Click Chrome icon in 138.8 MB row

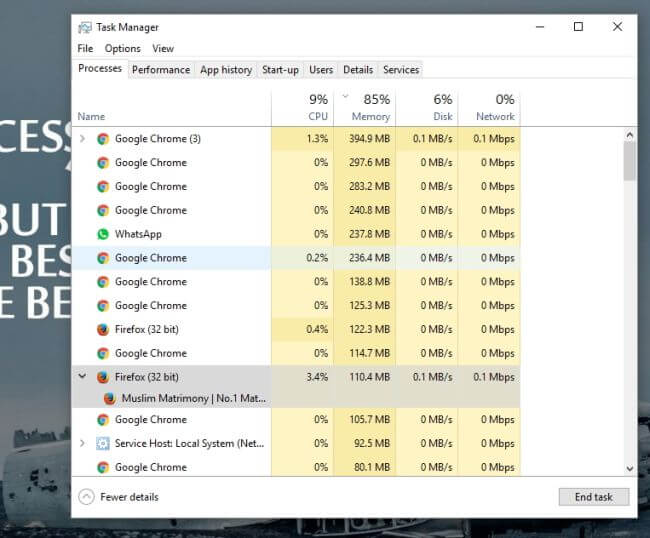tap(103, 282)
